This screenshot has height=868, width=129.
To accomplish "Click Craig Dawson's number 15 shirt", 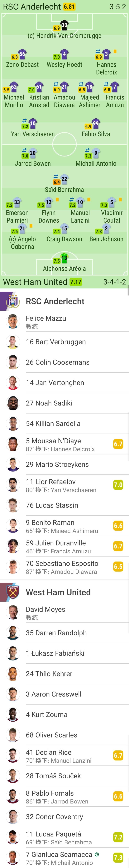I will point(64,229).
